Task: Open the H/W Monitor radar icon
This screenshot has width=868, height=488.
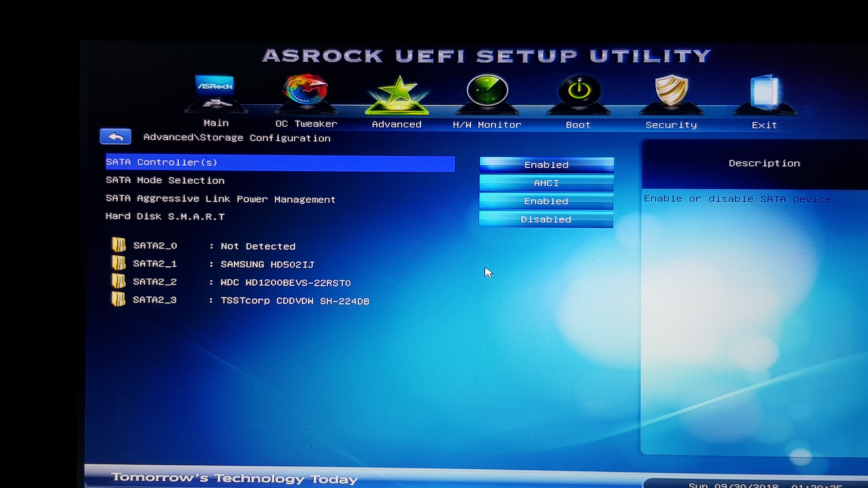Action: coord(487,94)
